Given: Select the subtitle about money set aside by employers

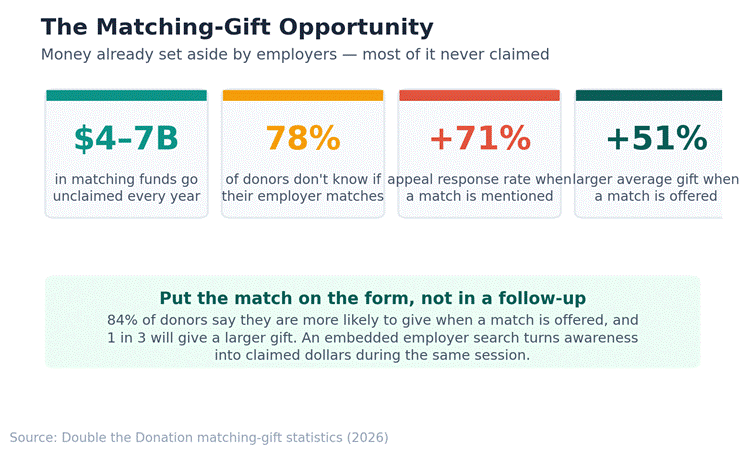Looking at the screenshot, I should [295, 54].
